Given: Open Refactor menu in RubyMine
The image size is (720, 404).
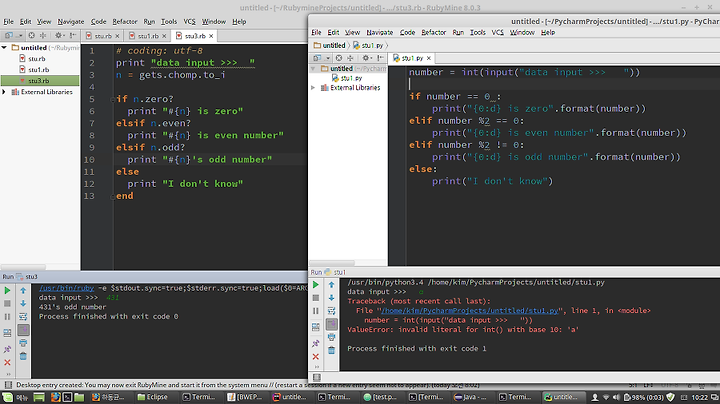Looking at the screenshot, I should pyautogui.click(x=125, y=22).
